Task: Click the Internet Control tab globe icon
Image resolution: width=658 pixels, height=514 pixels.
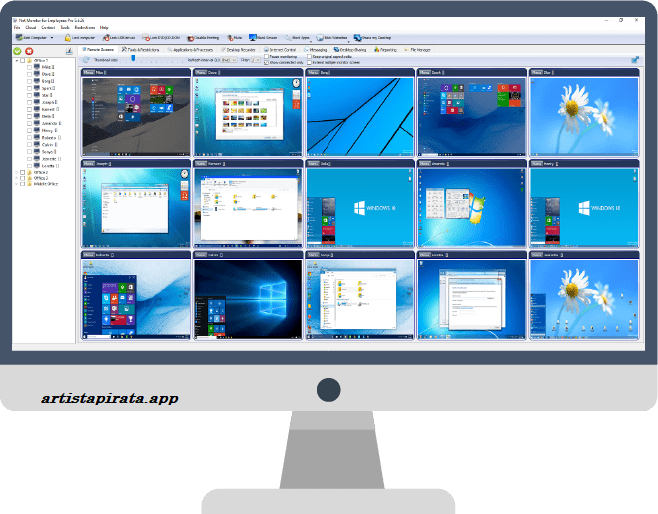Action: [266, 50]
